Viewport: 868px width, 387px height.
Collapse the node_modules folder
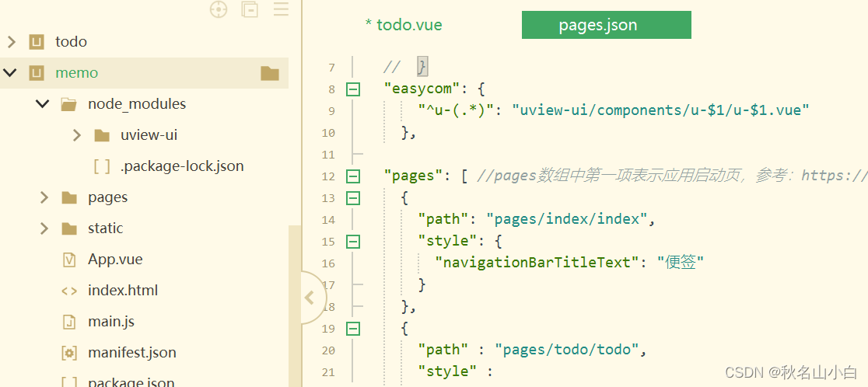43,104
